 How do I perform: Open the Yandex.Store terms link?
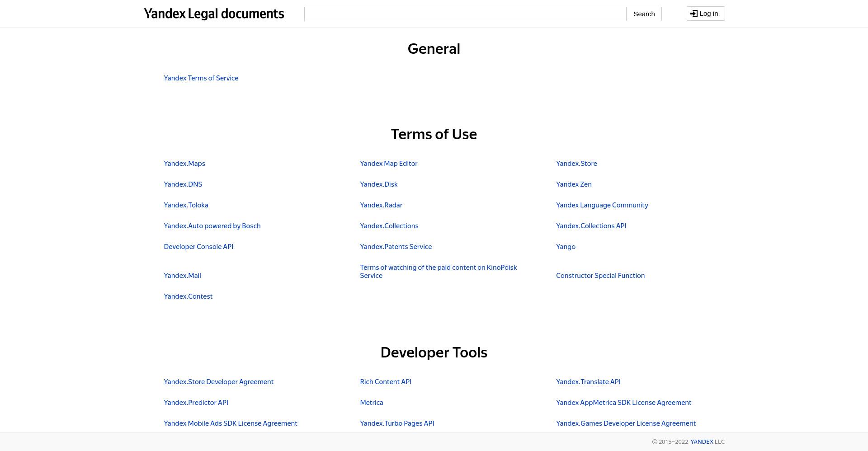576,164
